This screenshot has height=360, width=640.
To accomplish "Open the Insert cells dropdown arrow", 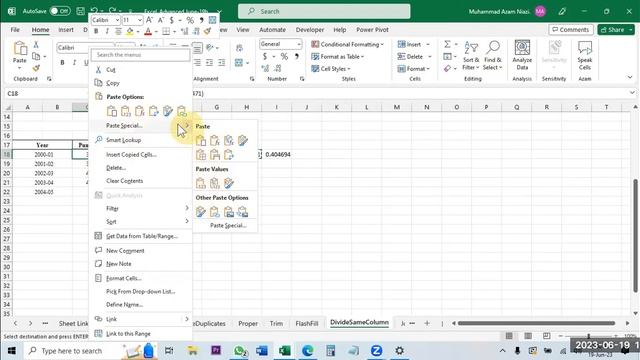I will pos(428,44).
